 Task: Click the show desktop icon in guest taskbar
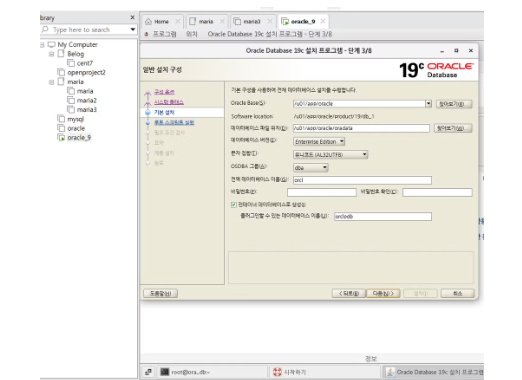click(149, 372)
